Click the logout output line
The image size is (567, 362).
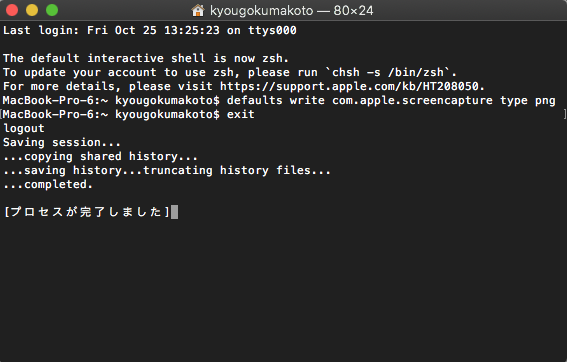[x=24, y=128]
